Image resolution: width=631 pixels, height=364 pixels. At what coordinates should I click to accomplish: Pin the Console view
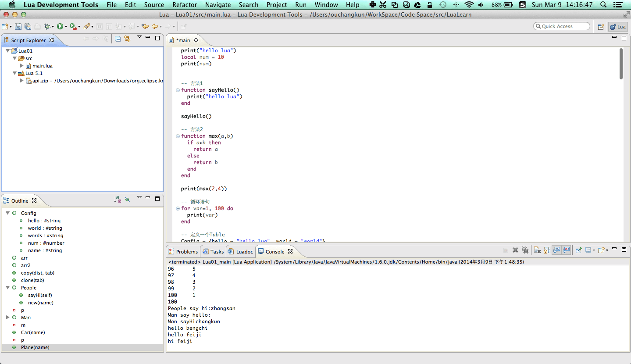578,250
